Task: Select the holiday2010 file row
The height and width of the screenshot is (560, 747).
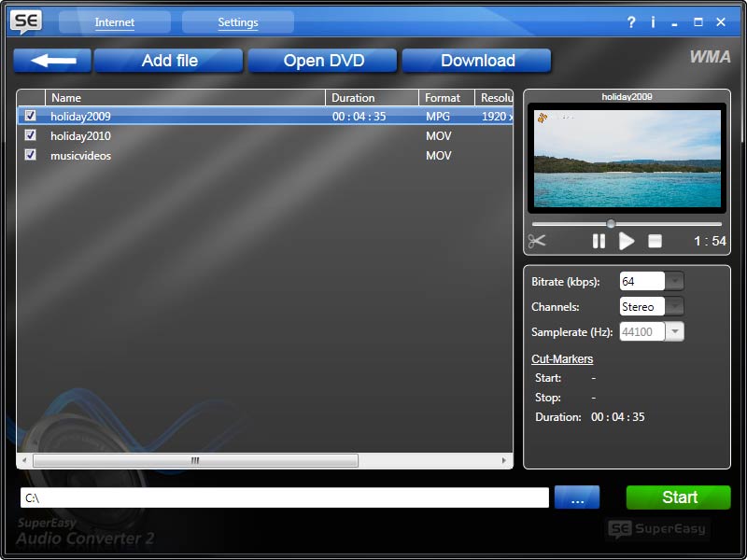Action: (x=265, y=135)
